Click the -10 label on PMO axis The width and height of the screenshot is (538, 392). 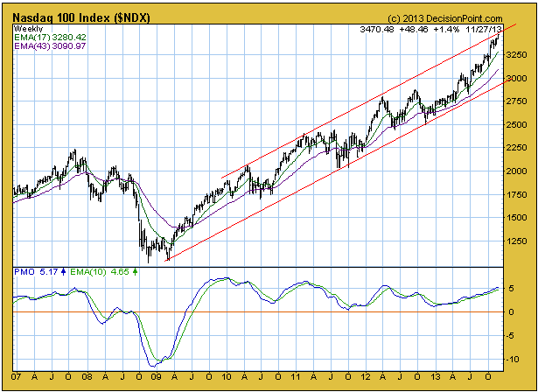coord(517,358)
